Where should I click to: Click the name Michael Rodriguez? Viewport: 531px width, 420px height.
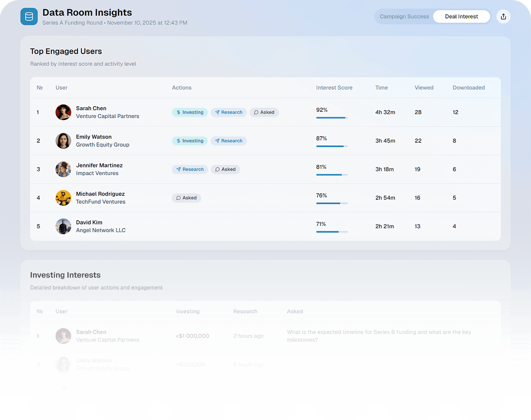coord(100,194)
